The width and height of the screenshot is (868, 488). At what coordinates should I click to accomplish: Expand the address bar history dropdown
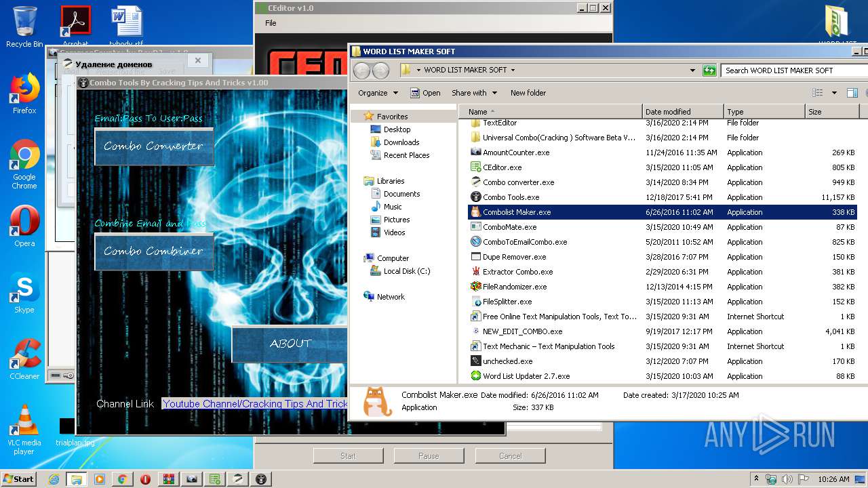pos(692,70)
